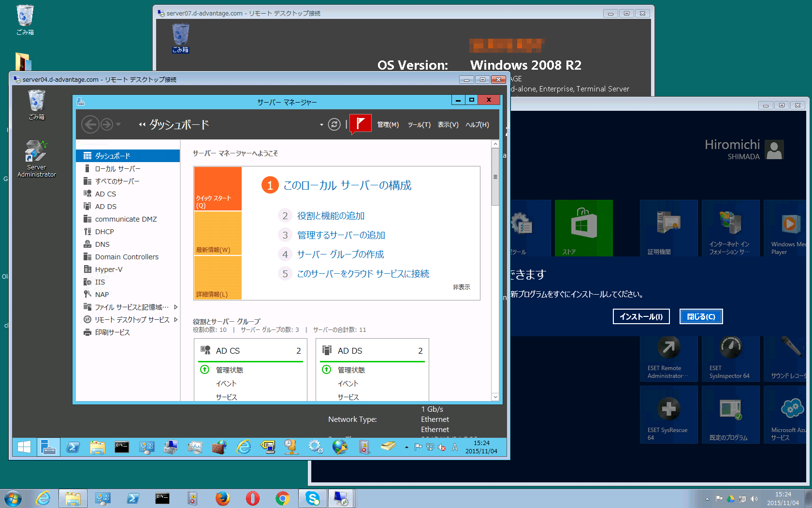Viewport: 812px width, 508px height.
Task: Select Domain Controllers group in sidebar
Action: pyautogui.click(x=128, y=256)
